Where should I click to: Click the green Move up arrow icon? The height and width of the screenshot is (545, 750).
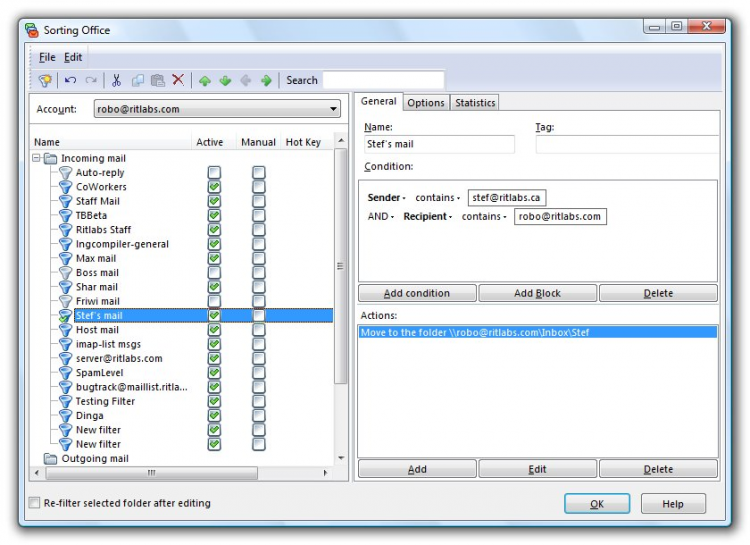pos(205,80)
